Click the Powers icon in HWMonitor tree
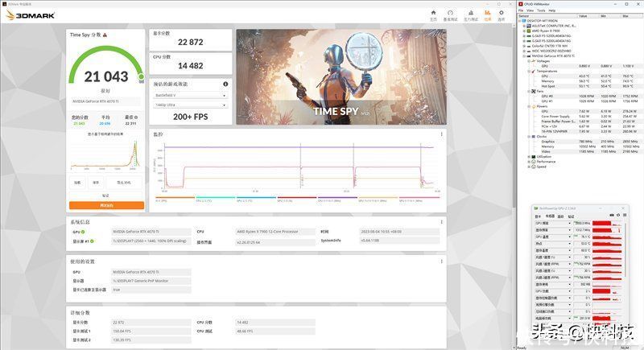 click(x=533, y=106)
